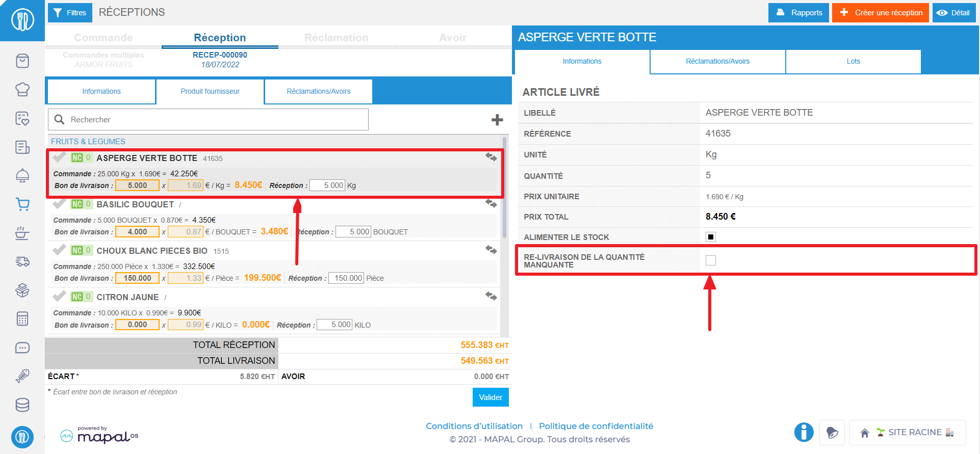Open Conditions d'utilisation link

click(474, 426)
